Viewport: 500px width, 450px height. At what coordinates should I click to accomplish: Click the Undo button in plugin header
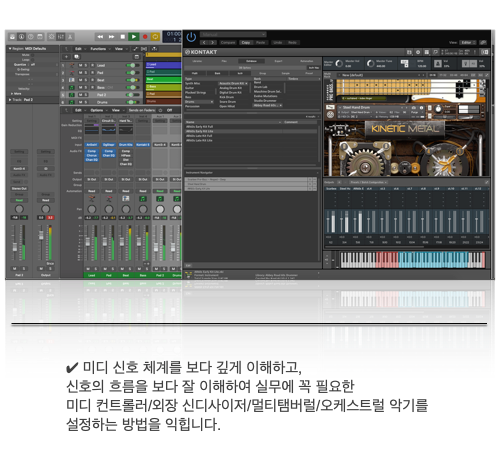278,43
